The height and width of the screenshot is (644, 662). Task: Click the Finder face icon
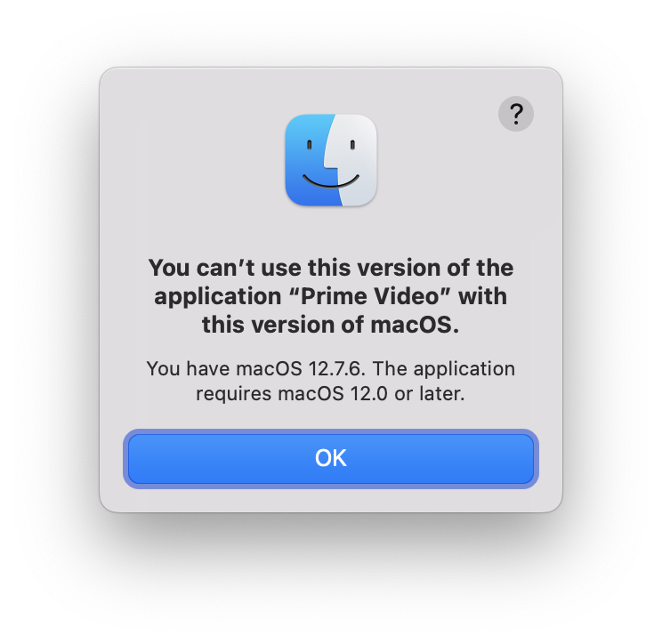(x=331, y=160)
